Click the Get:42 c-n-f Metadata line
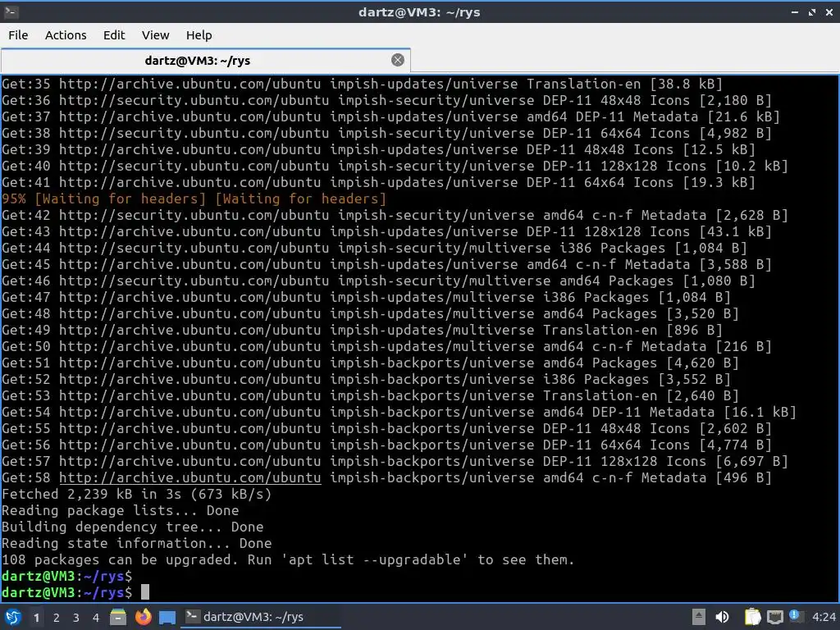 (x=395, y=216)
